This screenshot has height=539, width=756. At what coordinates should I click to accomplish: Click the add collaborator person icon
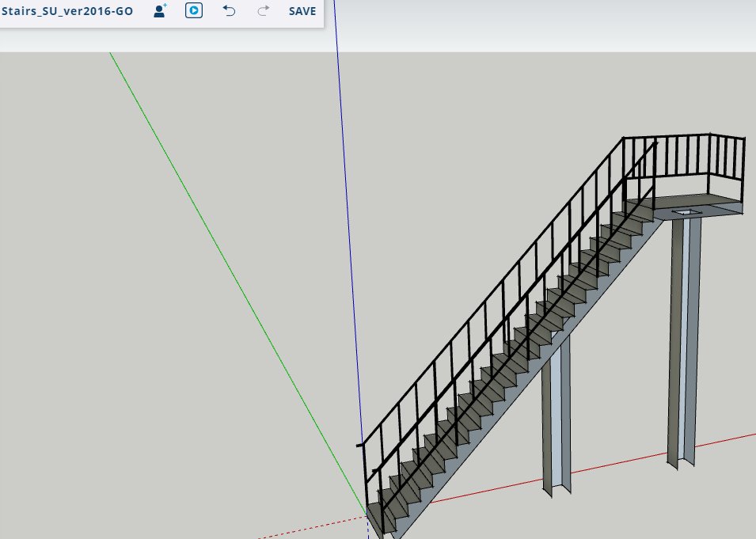click(x=160, y=10)
